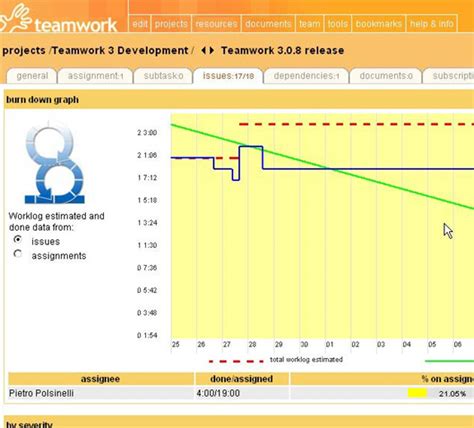Open the tools menu
Viewport: 474px width, 428px height.
point(337,24)
